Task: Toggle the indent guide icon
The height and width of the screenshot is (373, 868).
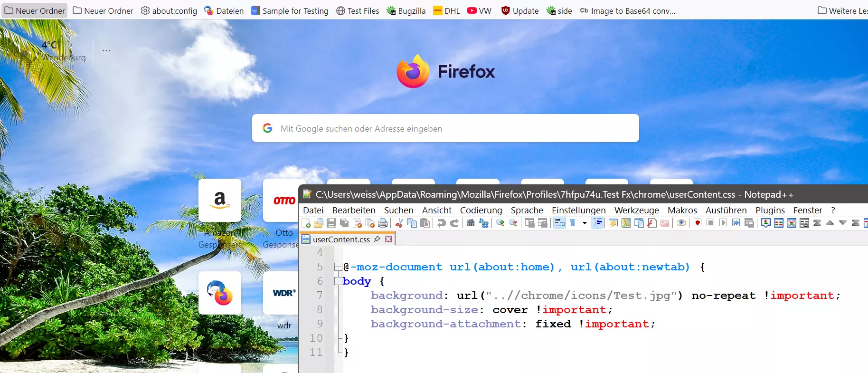Action: click(597, 223)
